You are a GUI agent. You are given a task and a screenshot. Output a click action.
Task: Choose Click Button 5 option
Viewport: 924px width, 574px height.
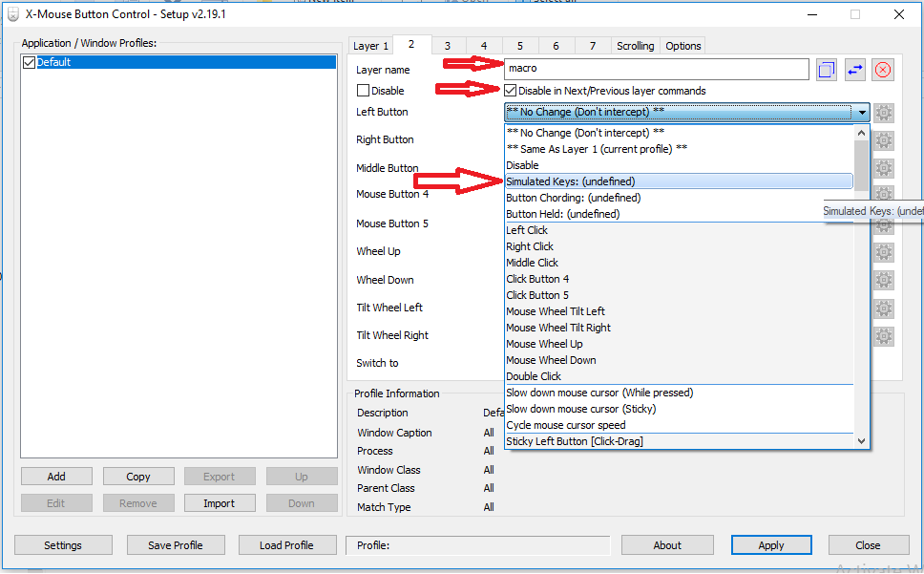pyautogui.click(x=679, y=295)
